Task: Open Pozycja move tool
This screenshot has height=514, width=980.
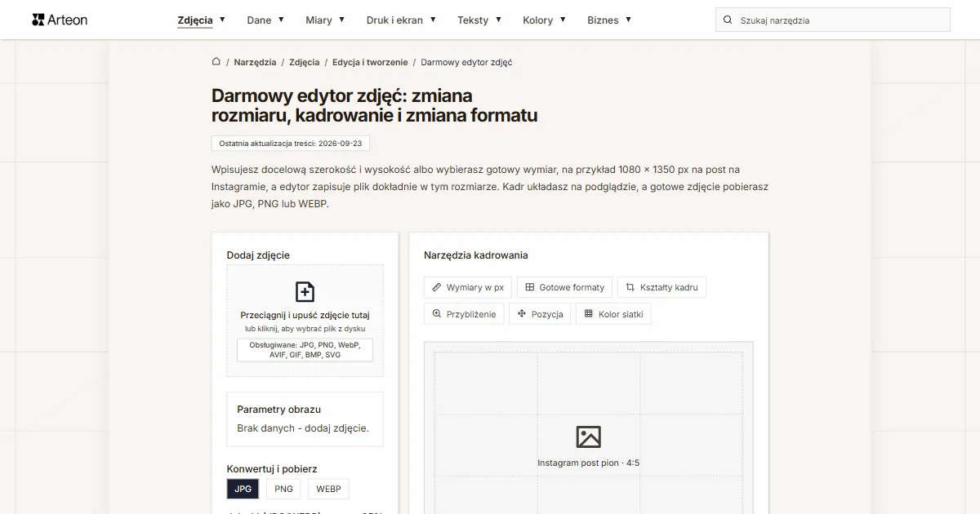Action: pos(540,314)
